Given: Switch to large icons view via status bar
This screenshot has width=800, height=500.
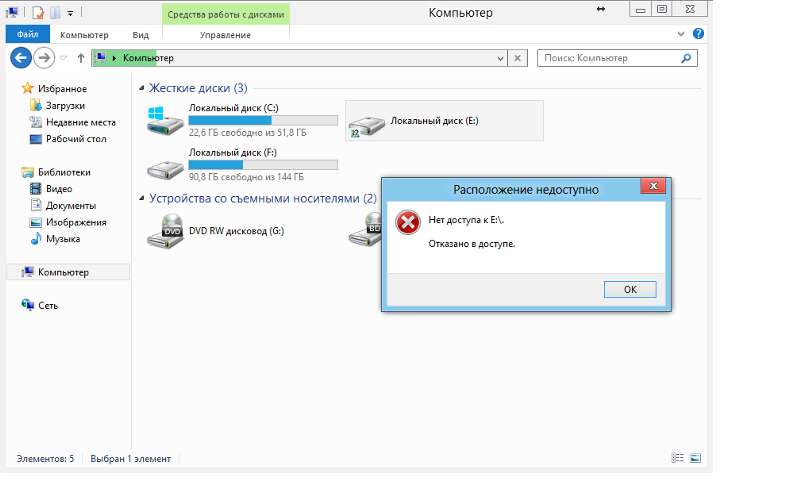Looking at the screenshot, I should [x=695, y=458].
